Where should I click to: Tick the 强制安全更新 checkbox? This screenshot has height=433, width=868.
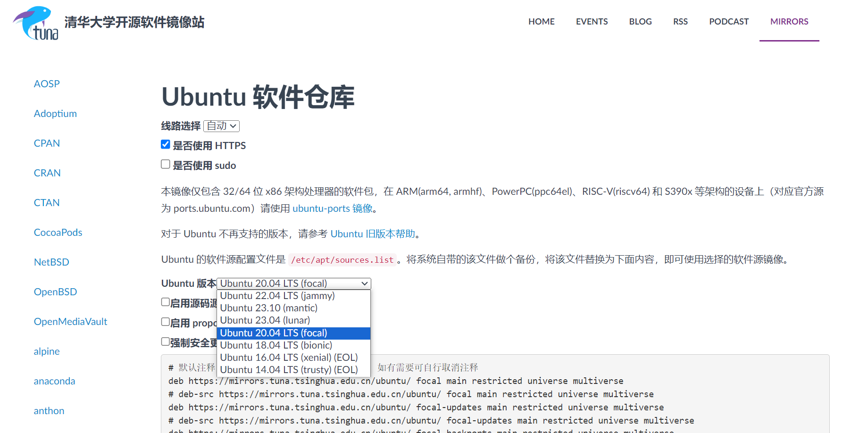[166, 342]
